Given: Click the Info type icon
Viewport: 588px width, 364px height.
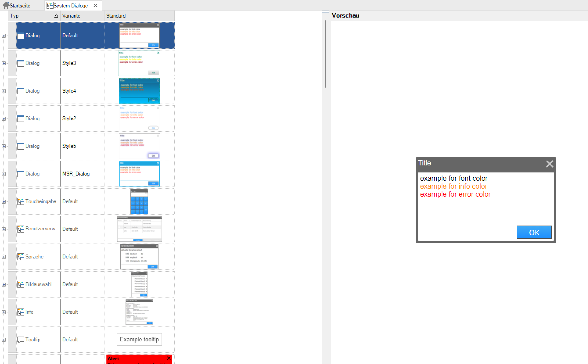Looking at the screenshot, I should 21,312.
